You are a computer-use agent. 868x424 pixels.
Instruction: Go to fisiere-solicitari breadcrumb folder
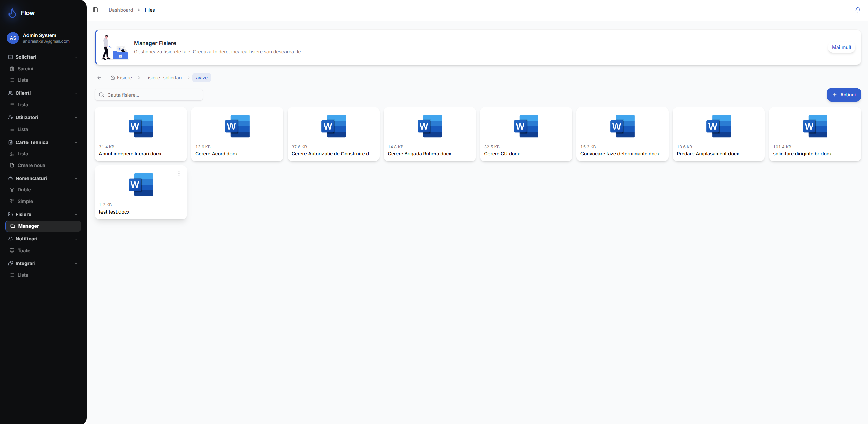(164, 78)
